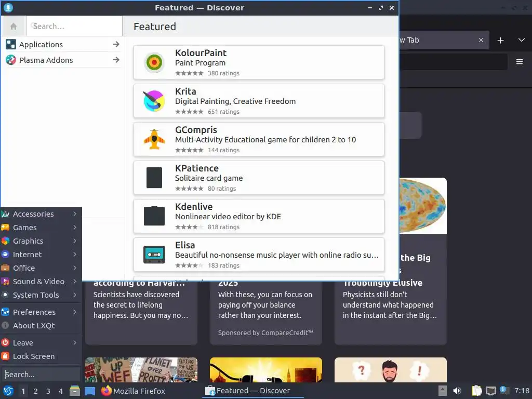
Task: Switch to workspace 3
Action: (x=48, y=391)
